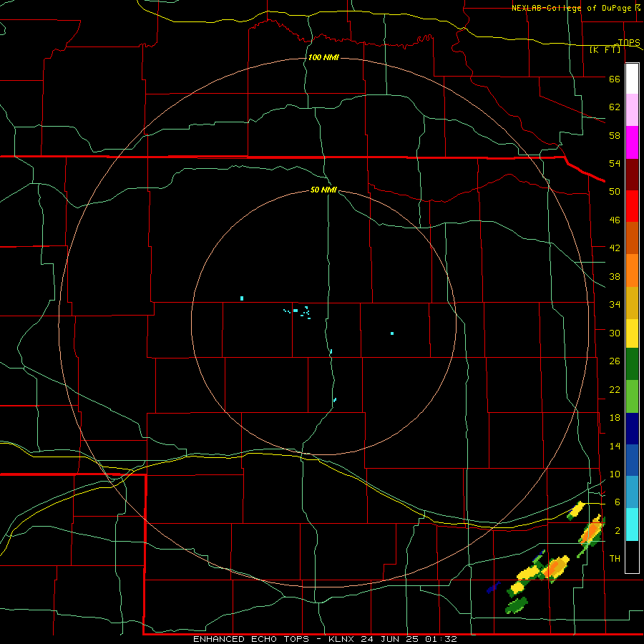Click the 50 legend value
Viewport: 644px width, 644px height.
615,192
